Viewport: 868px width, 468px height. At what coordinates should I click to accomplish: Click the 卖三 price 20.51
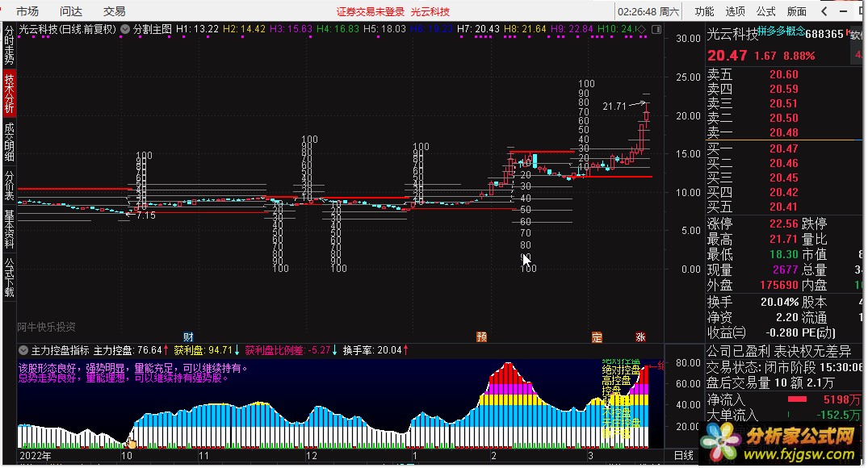click(x=783, y=103)
